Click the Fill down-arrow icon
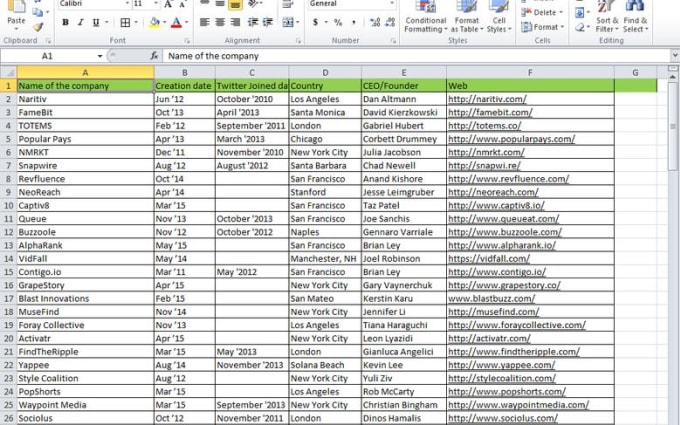The height and width of the screenshot is (425, 680). (579, 12)
